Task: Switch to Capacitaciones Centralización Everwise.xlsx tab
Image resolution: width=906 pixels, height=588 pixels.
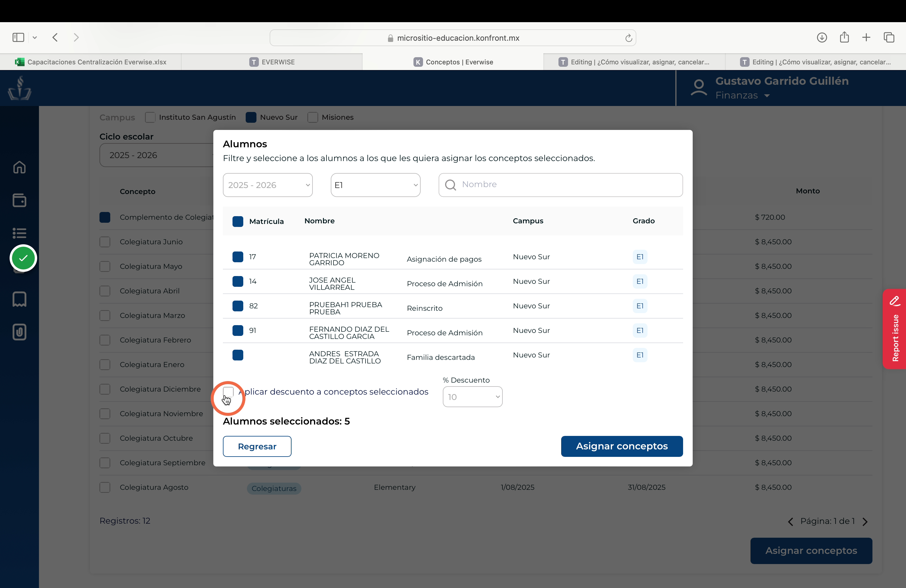Action: click(x=90, y=62)
